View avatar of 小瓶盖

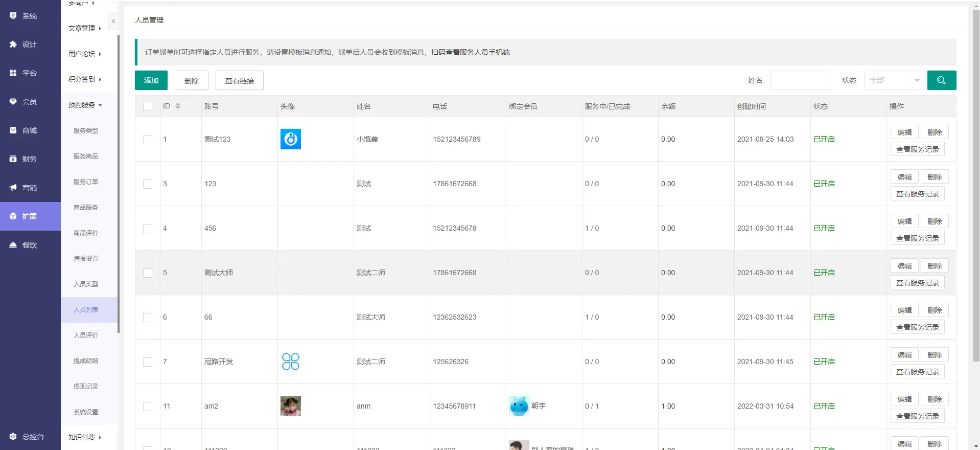[x=291, y=139]
